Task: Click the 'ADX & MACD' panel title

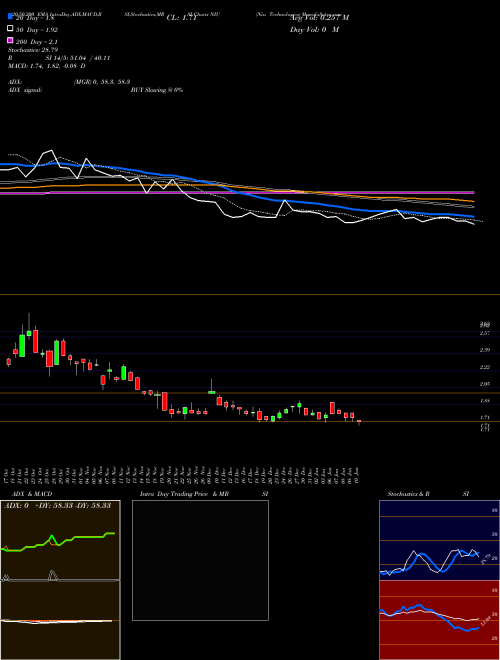Action: 32,494
